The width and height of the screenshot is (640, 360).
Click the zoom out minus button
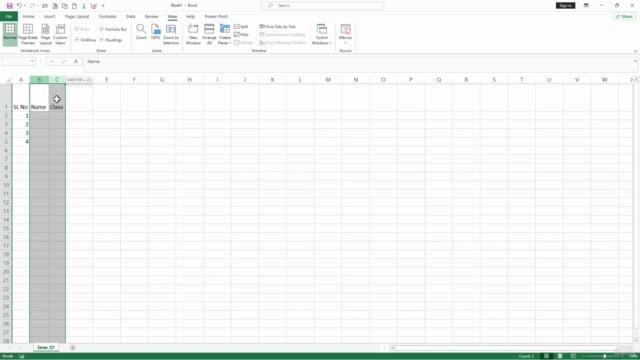pos(584,356)
